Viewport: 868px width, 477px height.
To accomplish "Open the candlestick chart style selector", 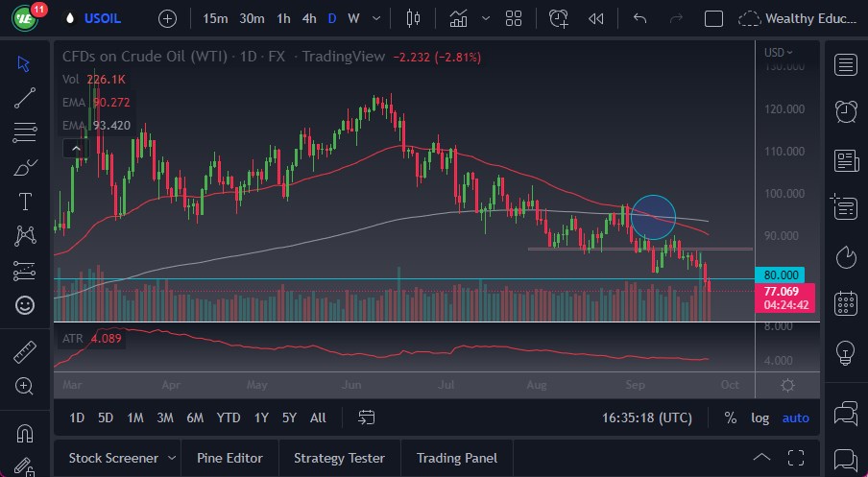I will coord(414,18).
